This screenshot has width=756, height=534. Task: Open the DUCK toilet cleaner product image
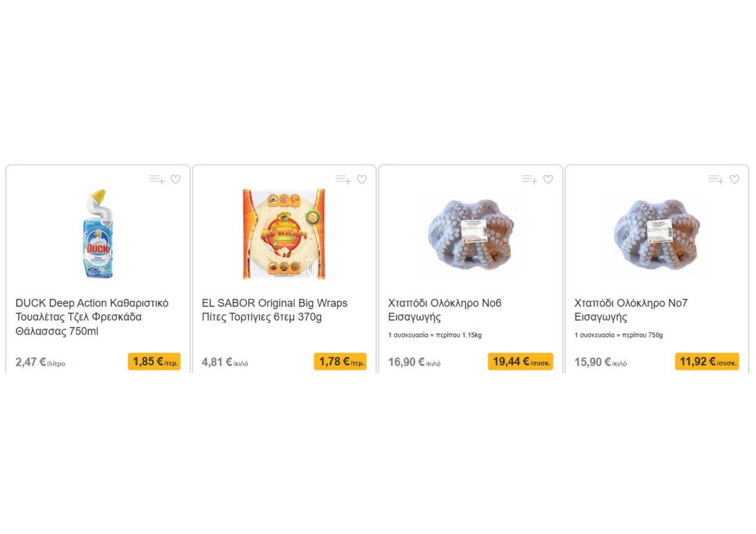(x=98, y=234)
